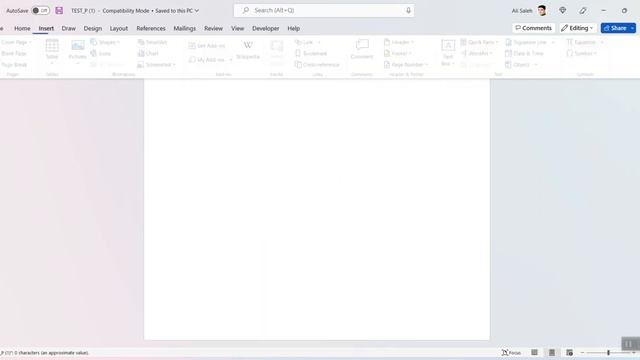Click the zoom slider handle
The height and width of the screenshot is (360, 640).
(x=608, y=353)
